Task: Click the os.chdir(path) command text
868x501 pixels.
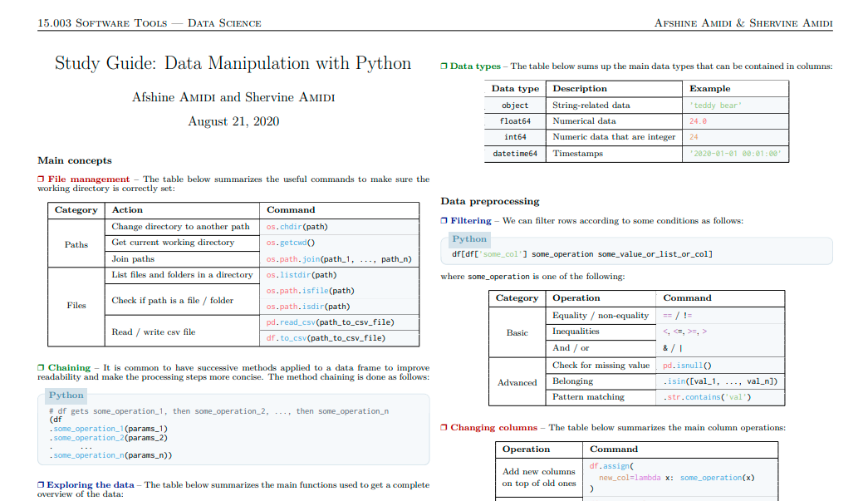Action: 297,227
